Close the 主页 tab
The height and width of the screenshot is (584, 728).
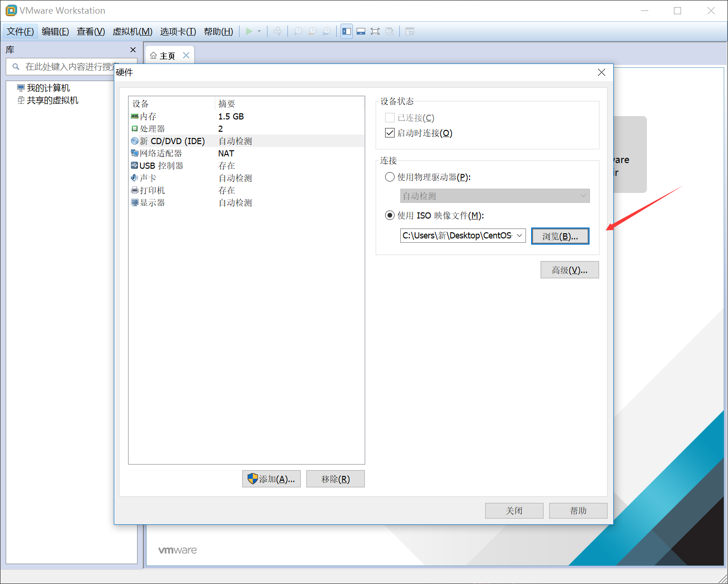[186, 55]
